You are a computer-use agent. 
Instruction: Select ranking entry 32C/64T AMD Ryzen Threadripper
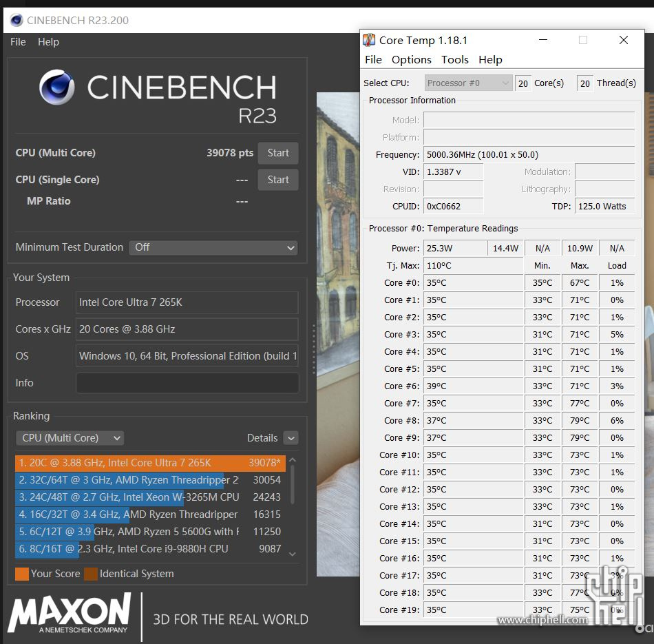(x=150, y=480)
